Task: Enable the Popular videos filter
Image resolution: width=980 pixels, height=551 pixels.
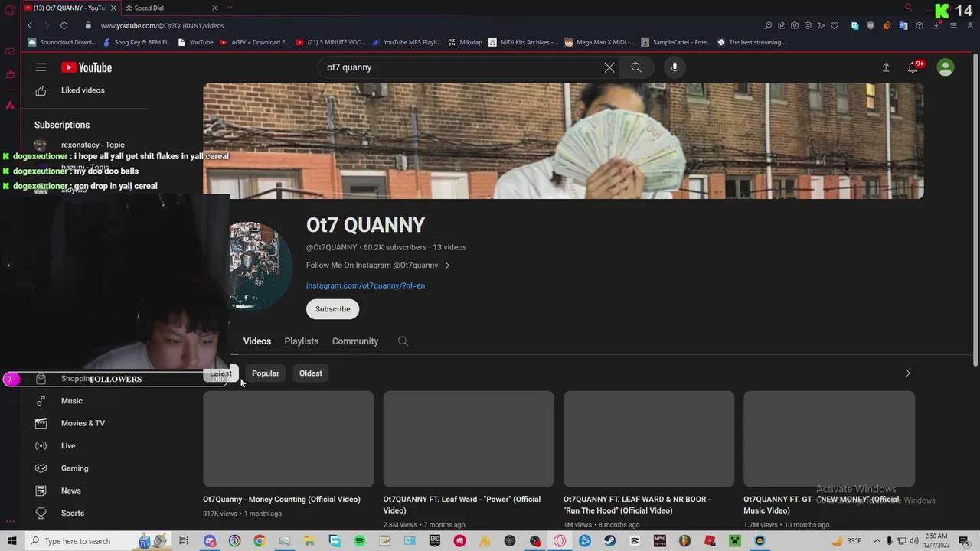Action: (265, 373)
